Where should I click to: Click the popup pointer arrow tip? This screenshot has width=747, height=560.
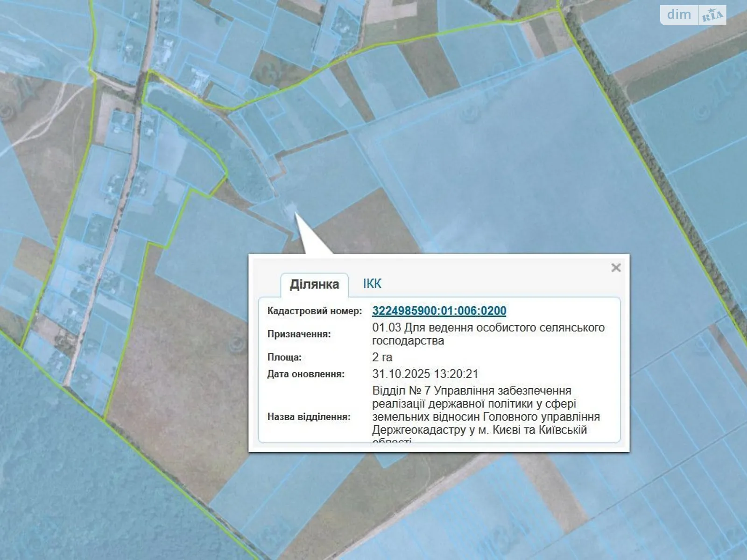click(296, 214)
